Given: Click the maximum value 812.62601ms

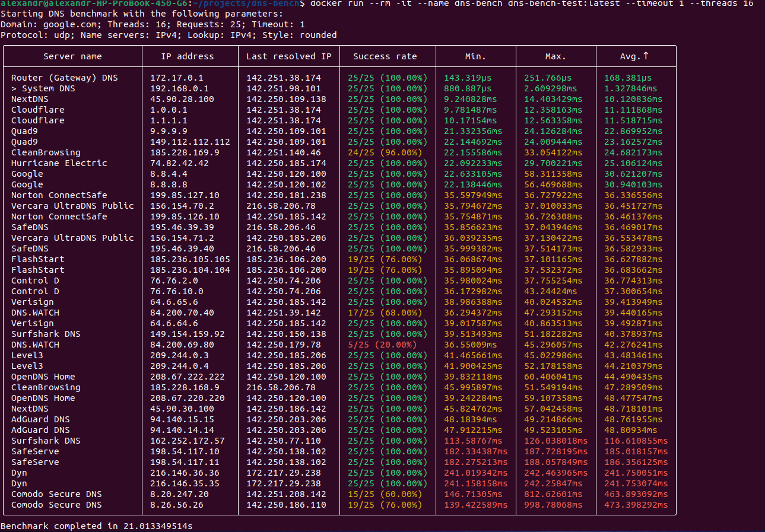Looking at the screenshot, I should [x=553, y=494].
